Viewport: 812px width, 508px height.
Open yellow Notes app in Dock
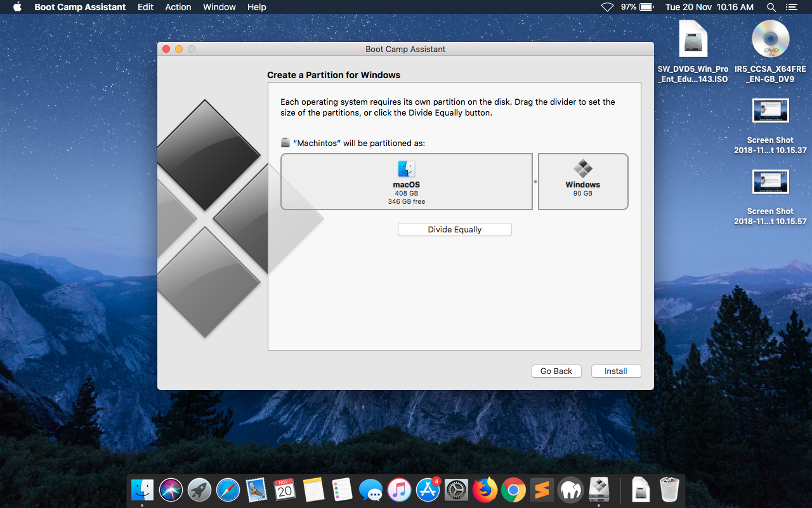(313, 490)
